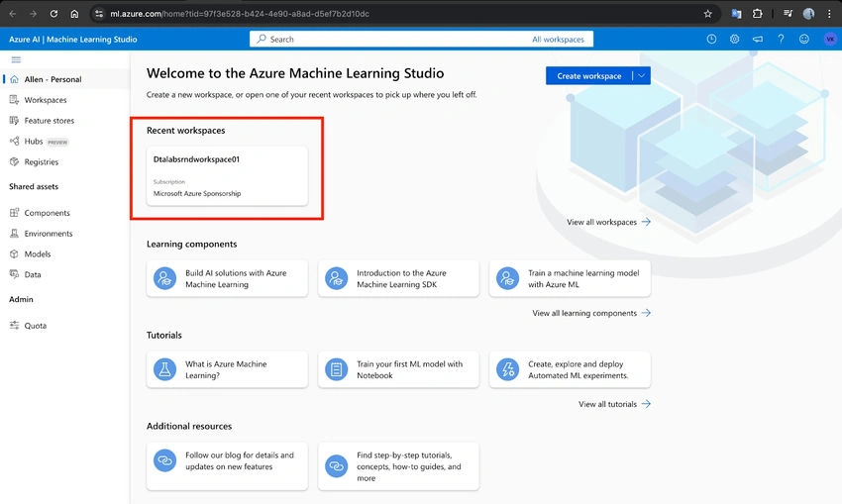The height and width of the screenshot is (504, 842).
Task: Reload the page with the refresh icon
Action: click(x=53, y=14)
